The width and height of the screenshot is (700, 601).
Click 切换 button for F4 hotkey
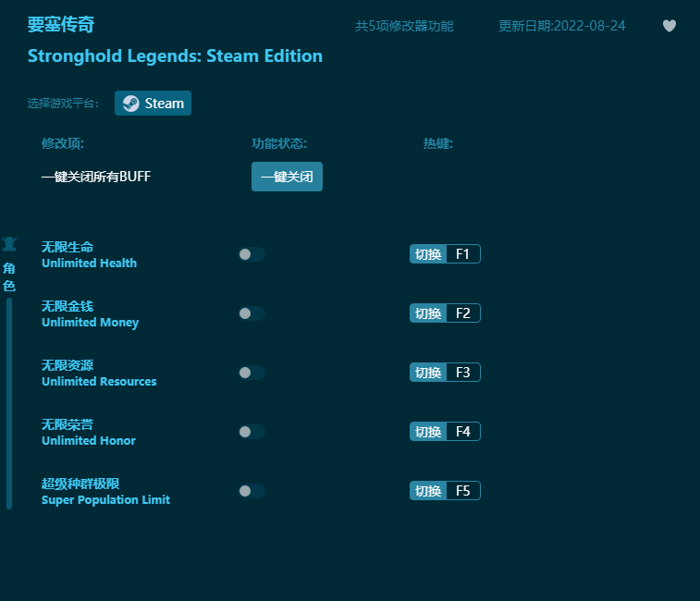click(x=428, y=431)
